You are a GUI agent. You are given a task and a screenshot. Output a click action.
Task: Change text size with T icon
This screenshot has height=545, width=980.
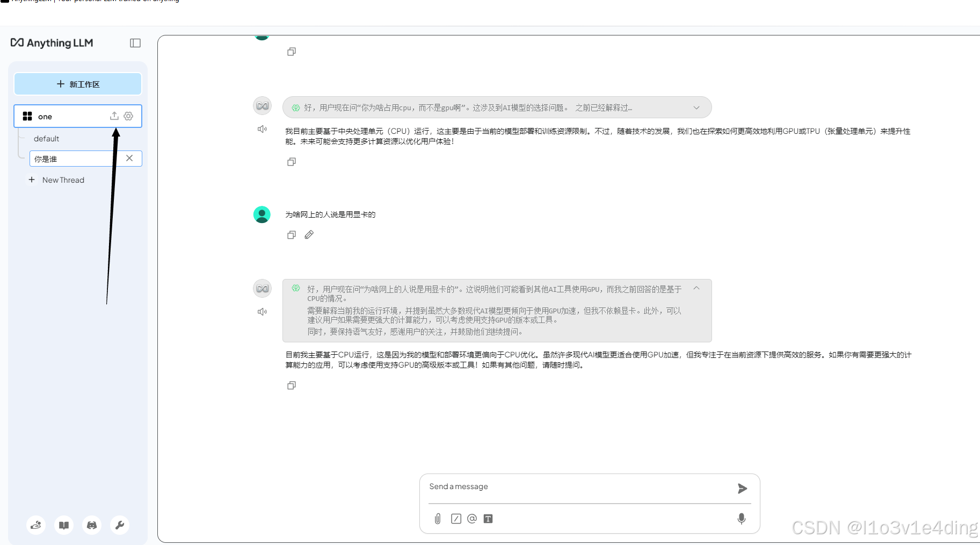point(488,519)
